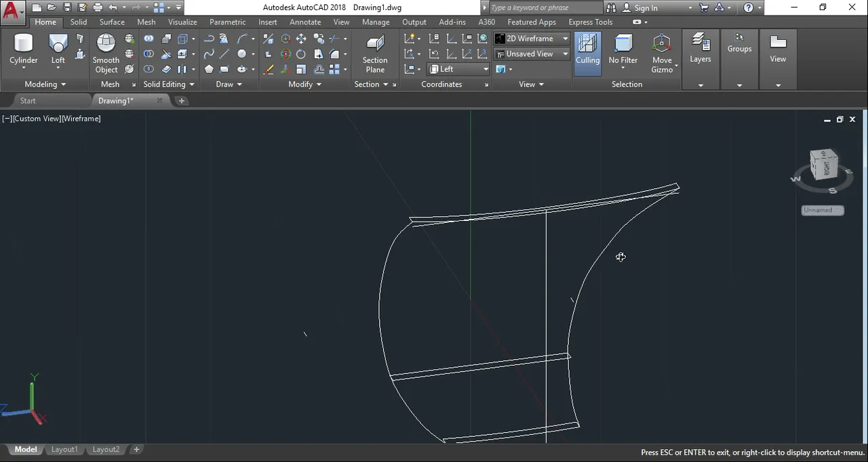Viewport: 868px width, 462px height.
Task: Select the Line draw tool
Action: [x=224, y=54]
